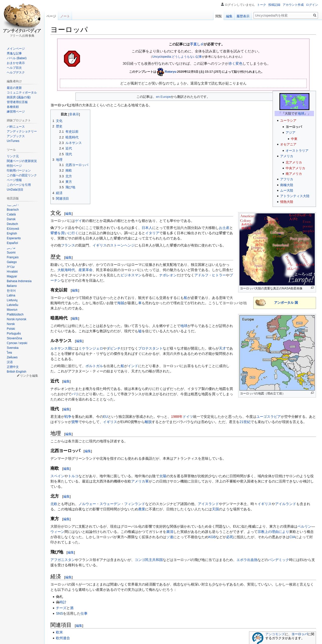Image resolution: width=322 pixels, height=644 pixels.
Task: Click リンク元 in tools section
Action: pyautogui.click(x=13, y=156)
